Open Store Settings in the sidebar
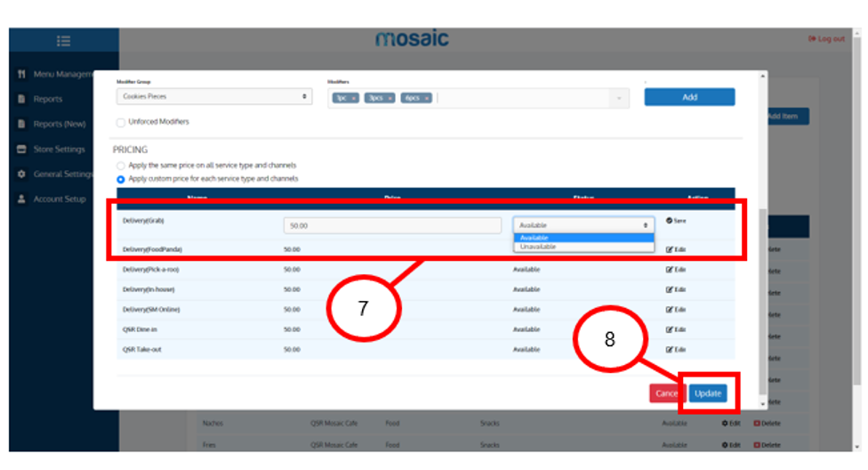This screenshot has width=868, height=470. [x=59, y=149]
